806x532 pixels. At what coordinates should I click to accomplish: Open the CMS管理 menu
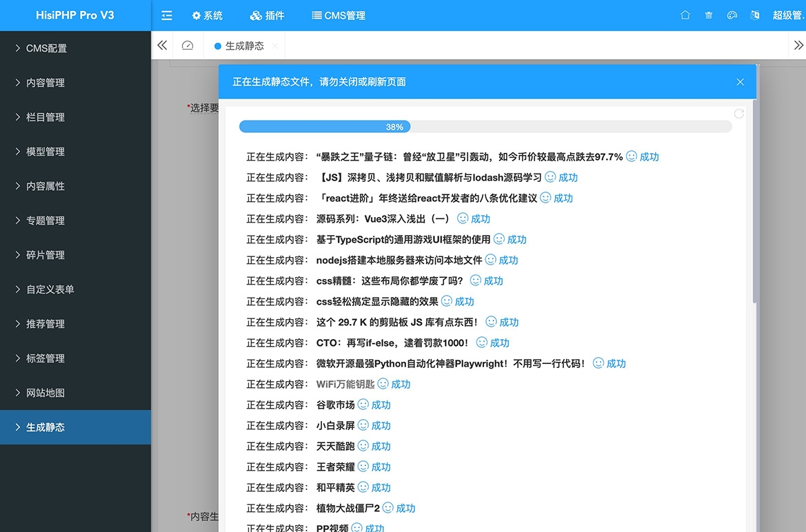point(338,15)
